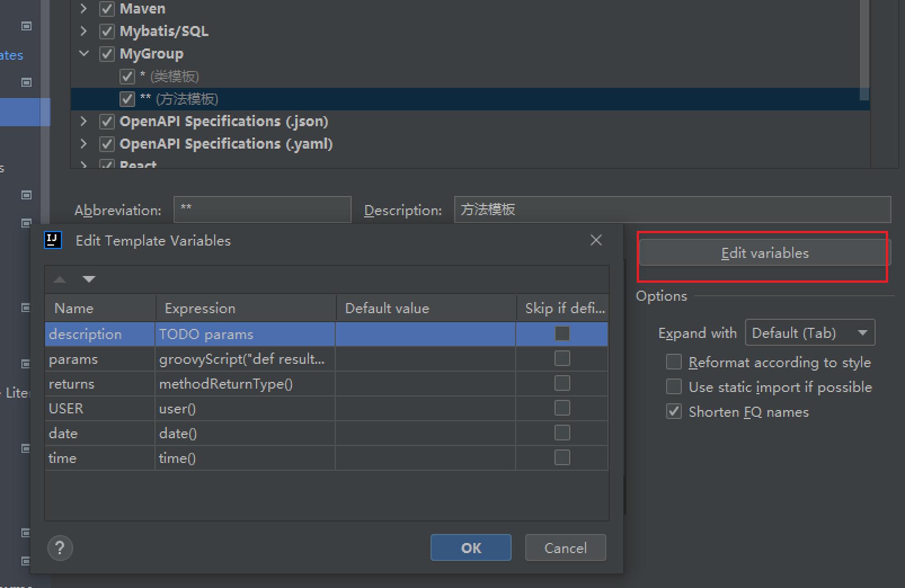Viewport: 905px width, 588px height.
Task: Expand OpenAPI Specifications (.json) group
Action: pyautogui.click(x=83, y=121)
